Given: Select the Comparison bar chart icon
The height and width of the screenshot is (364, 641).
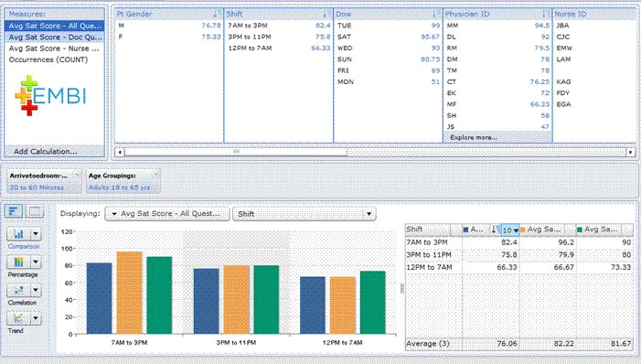Looking at the screenshot, I should 18,234.
